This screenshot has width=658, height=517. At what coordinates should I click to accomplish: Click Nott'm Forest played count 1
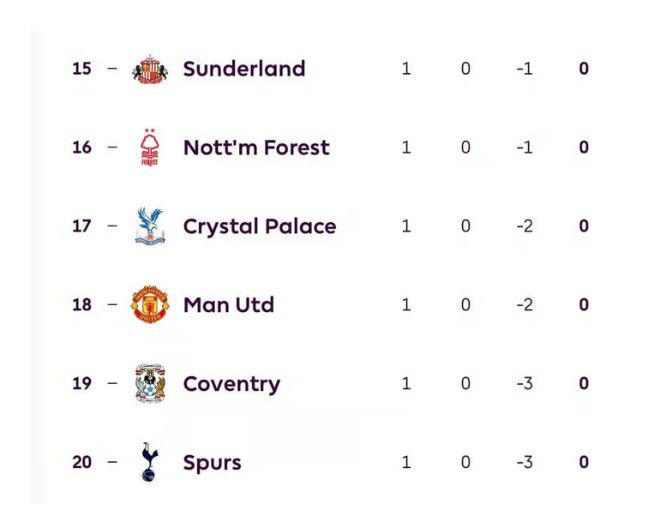tap(406, 147)
